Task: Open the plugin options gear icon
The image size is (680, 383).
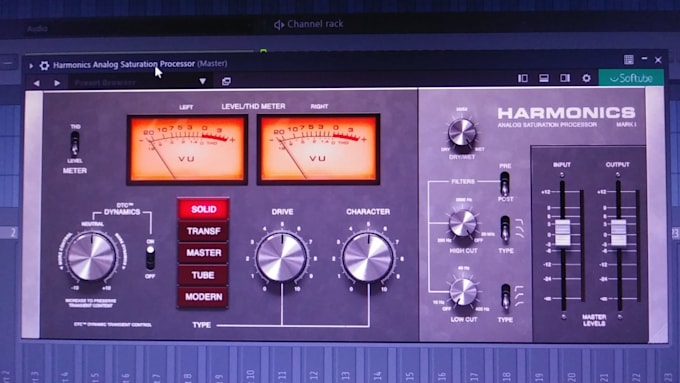Action: coord(45,65)
